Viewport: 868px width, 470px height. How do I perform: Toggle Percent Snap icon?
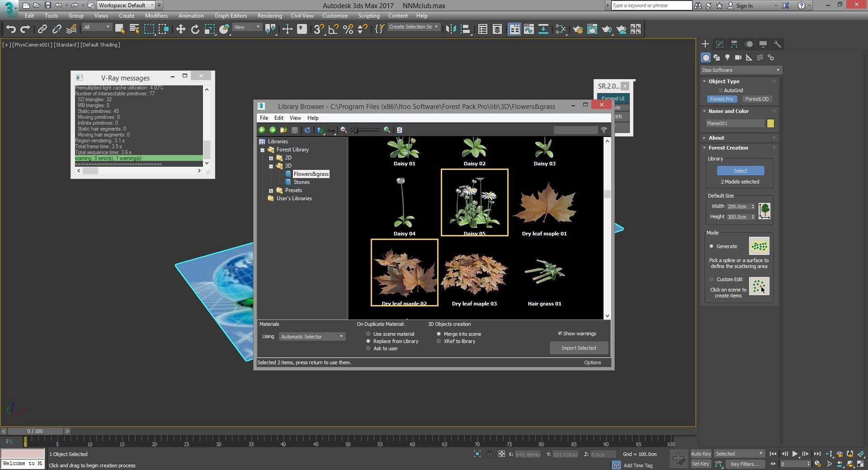click(348, 29)
